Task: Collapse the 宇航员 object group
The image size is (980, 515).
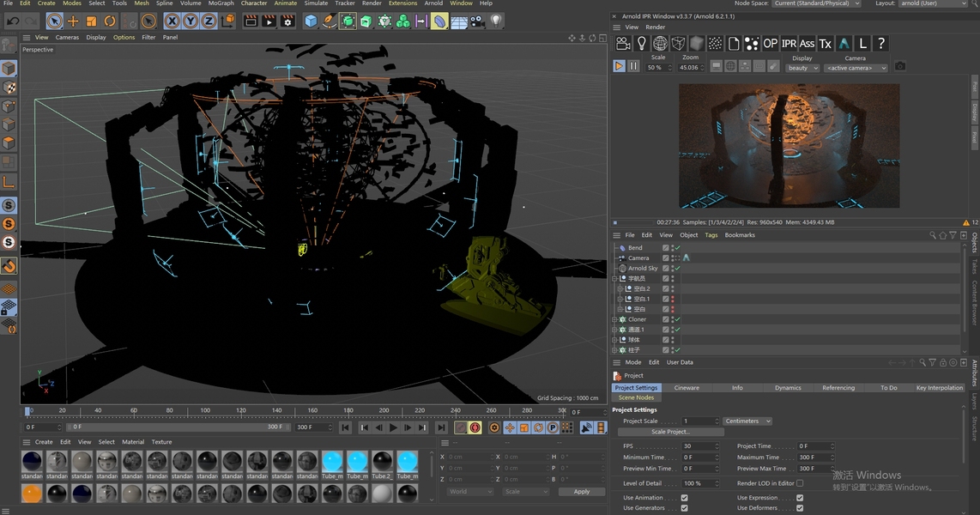Action: (x=615, y=279)
